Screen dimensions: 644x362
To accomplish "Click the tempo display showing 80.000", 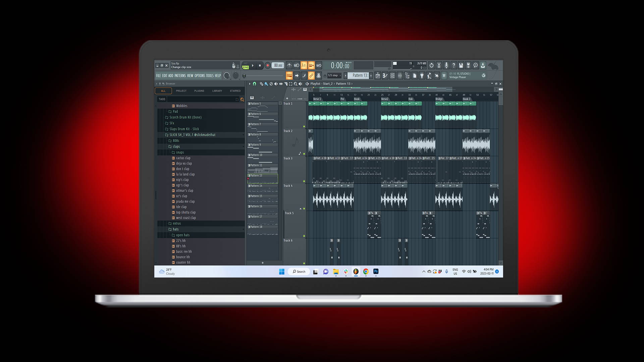I will pos(278,65).
